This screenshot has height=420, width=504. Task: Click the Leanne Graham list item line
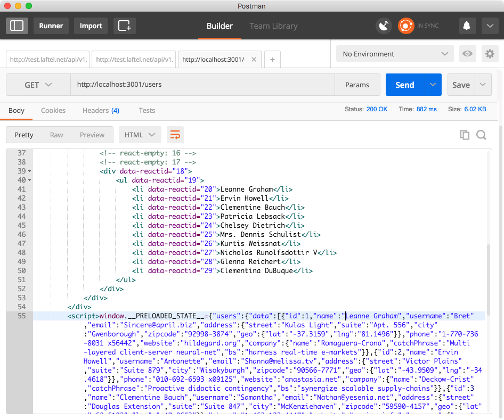212,190
